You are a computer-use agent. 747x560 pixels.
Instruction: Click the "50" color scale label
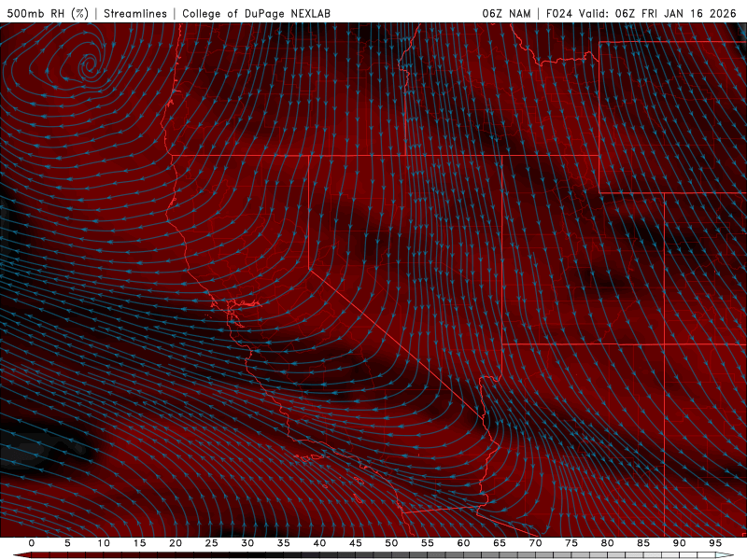pos(391,543)
